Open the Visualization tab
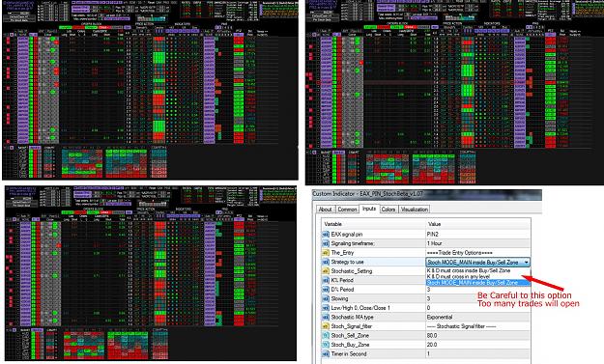The image size is (604, 364). point(414,210)
